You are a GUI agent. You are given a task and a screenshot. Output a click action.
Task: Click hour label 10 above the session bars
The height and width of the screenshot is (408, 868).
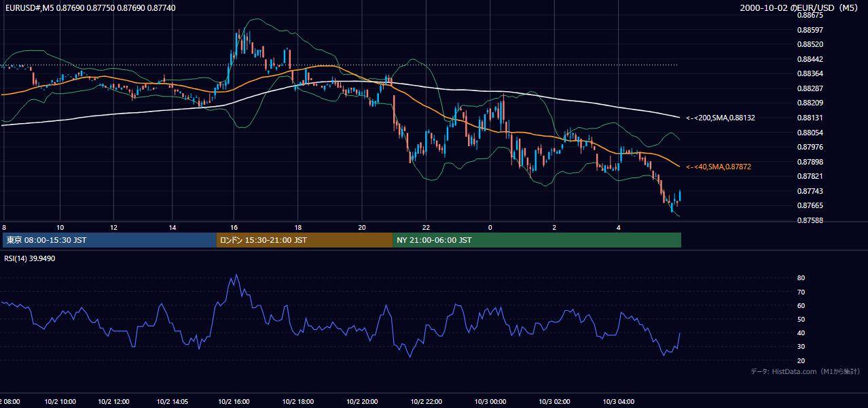click(60, 227)
